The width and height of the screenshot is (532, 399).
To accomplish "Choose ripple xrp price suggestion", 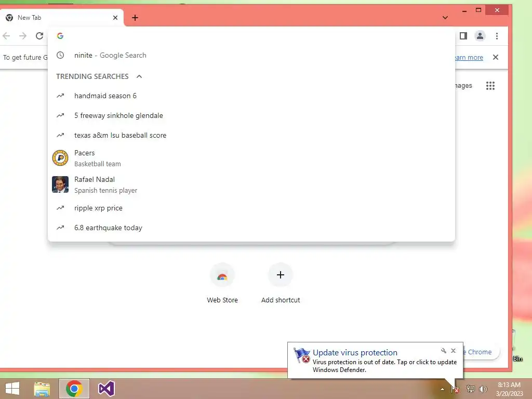I will pos(251,208).
